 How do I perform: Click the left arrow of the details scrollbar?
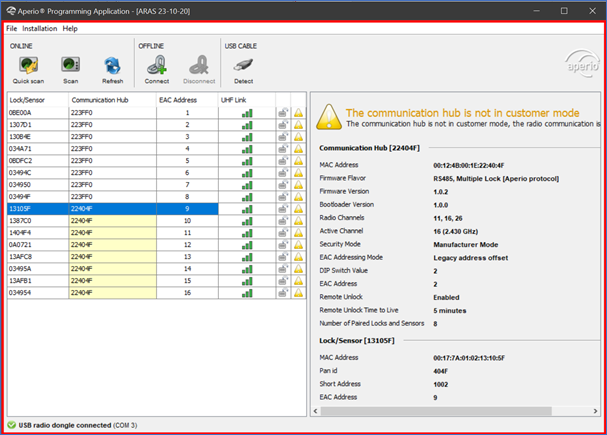tap(316, 411)
